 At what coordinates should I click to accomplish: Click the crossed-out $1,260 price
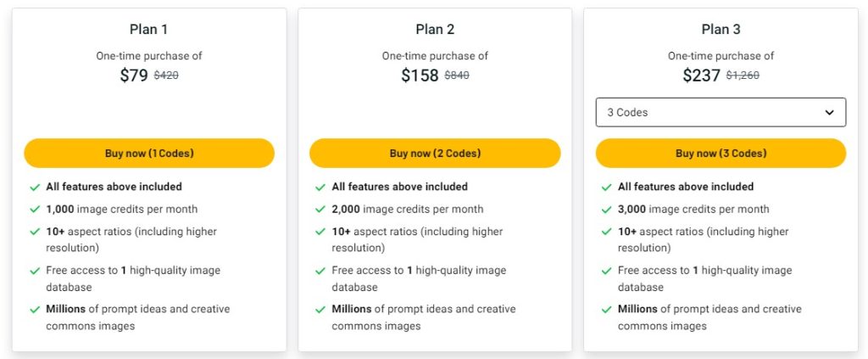point(743,76)
